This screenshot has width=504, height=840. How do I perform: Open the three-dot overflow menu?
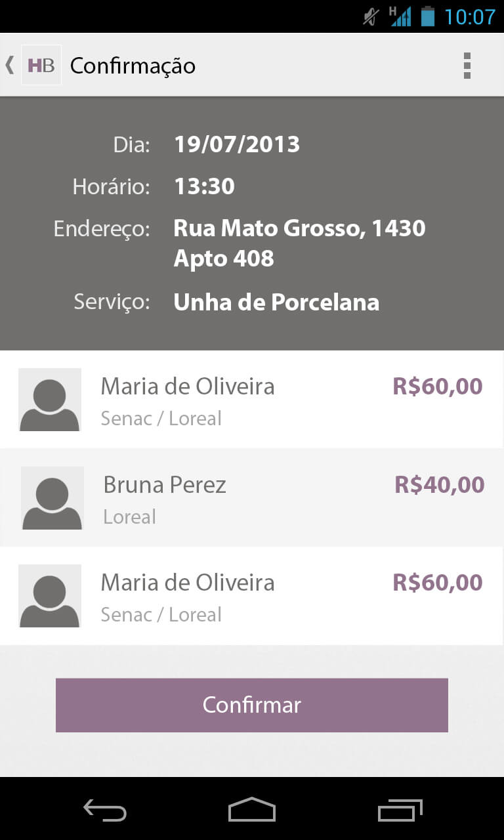coord(467,66)
